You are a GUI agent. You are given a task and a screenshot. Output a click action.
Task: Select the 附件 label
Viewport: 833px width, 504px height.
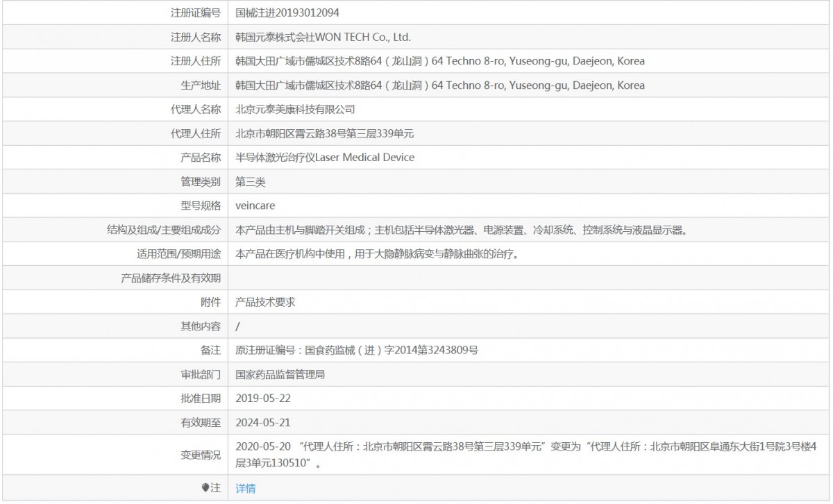211,302
